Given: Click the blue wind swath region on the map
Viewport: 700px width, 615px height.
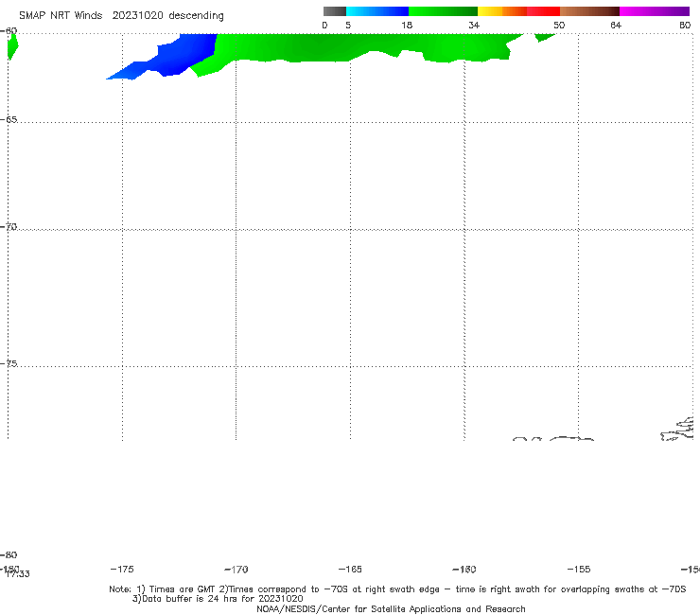Looking at the screenshot, I should click(179, 56).
